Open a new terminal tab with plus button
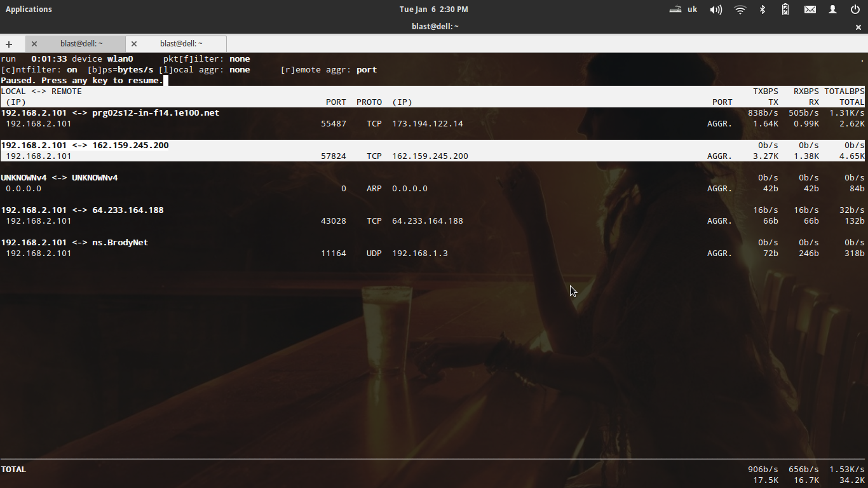This screenshot has height=488, width=868. (9, 44)
